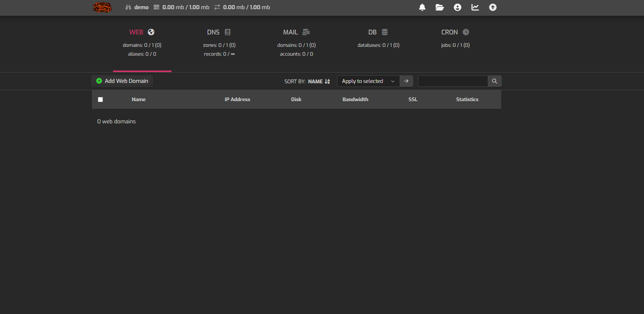Click the '0 web domains' text

point(117,121)
